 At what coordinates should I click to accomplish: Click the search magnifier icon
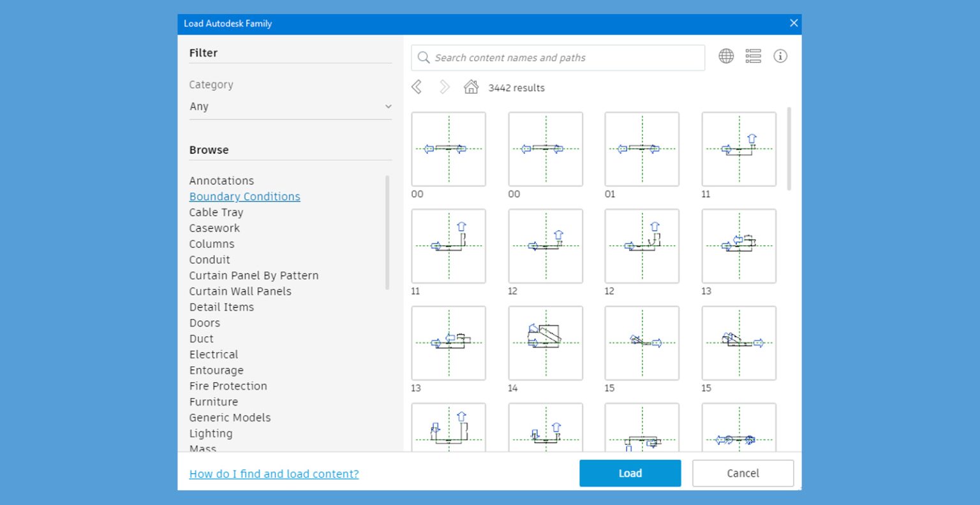(424, 57)
